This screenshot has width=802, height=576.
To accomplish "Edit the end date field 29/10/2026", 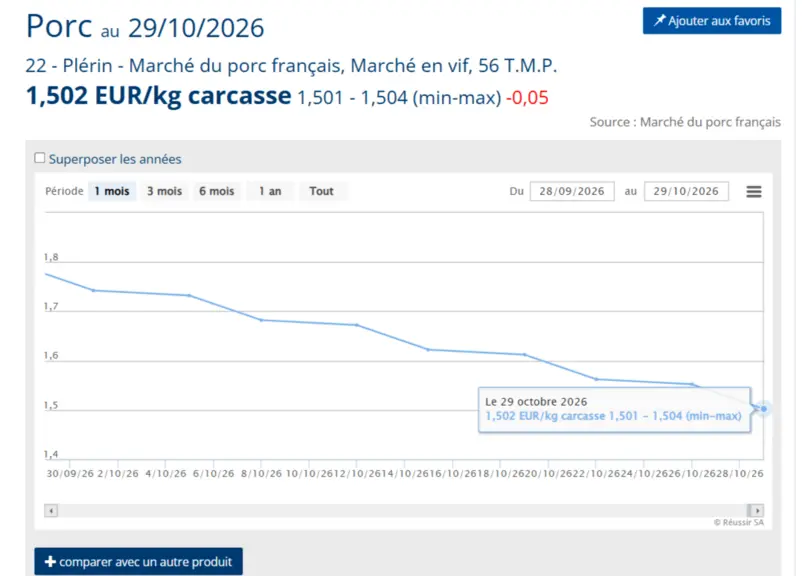I will 686,191.
